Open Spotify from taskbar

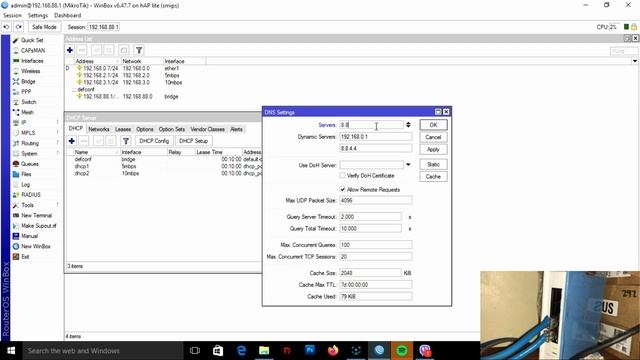[x=402, y=351]
